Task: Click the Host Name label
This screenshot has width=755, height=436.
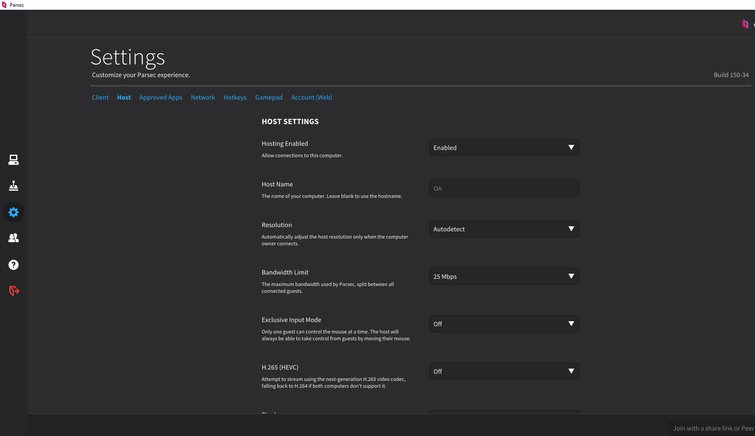Action: (277, 185)
